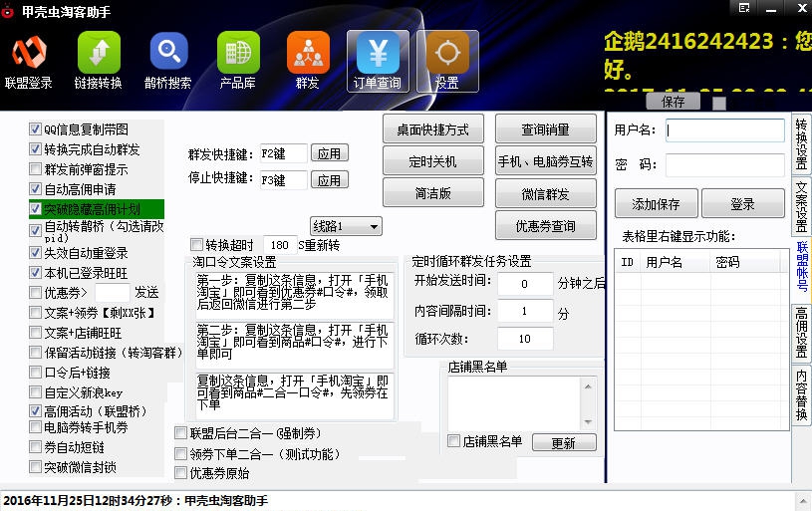Enable 群发前弹窗提示 checkbox
The width and height of the screenshot is (812, 511).
click(35, 168)
